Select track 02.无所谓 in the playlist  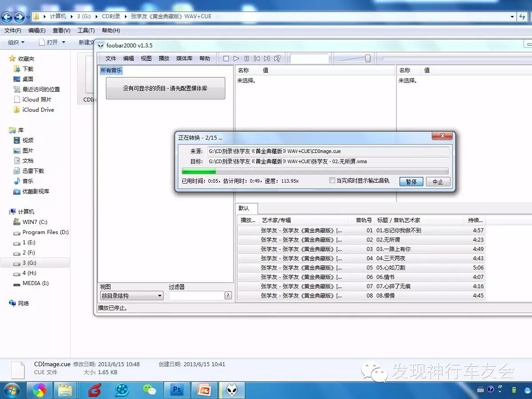[x=361, y=240]
